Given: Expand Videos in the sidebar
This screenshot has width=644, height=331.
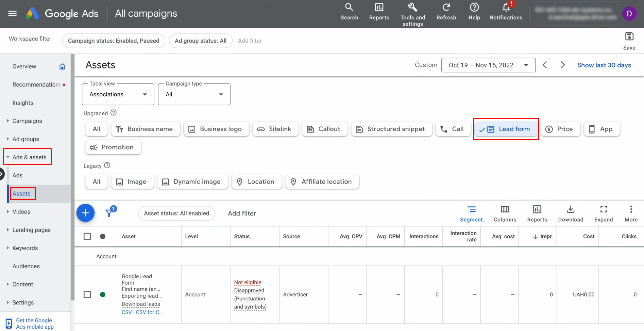Looking at the screenshot, I should tap(8, 211).
